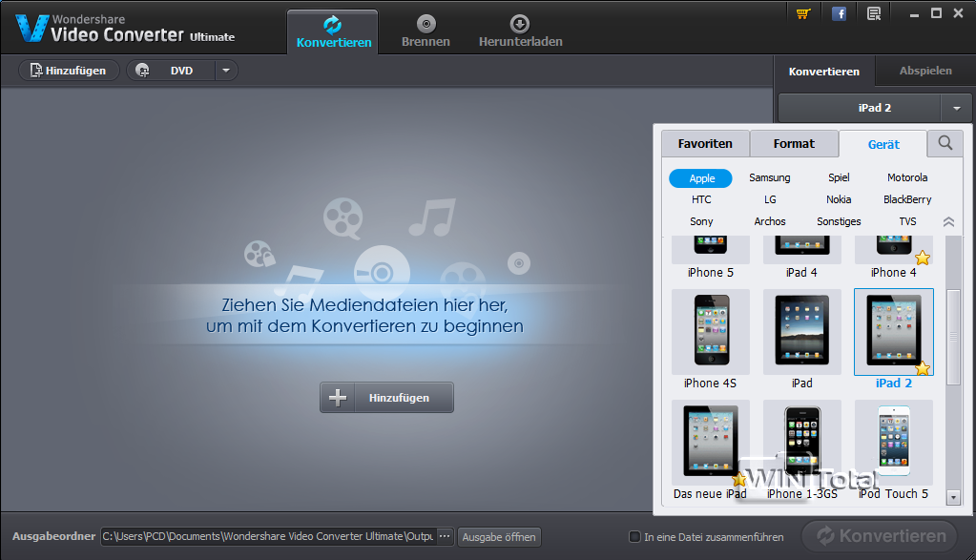Open the Format tab
This screenshot has height=560, width=976.
[794, 144]
